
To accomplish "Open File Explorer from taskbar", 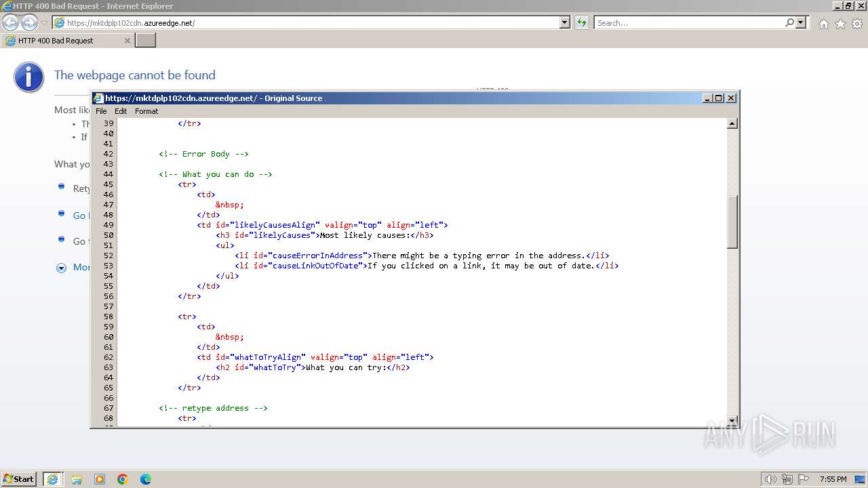I will coord(77,479).
